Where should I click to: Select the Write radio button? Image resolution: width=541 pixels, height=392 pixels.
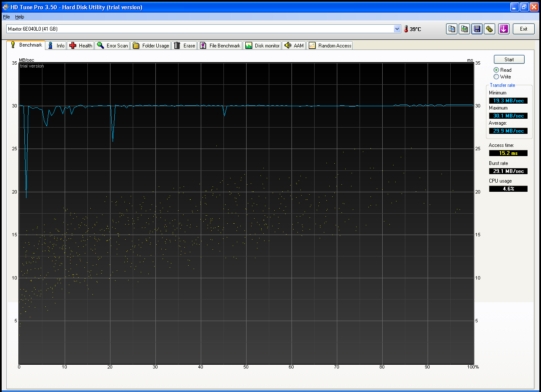pyautogui.click(x=496, y=77)
